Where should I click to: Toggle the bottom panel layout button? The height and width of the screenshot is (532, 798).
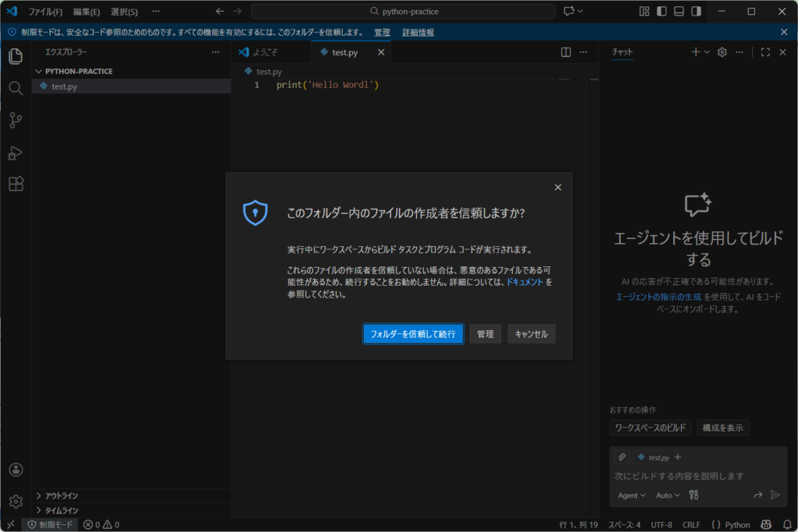(x=679, y=12)
